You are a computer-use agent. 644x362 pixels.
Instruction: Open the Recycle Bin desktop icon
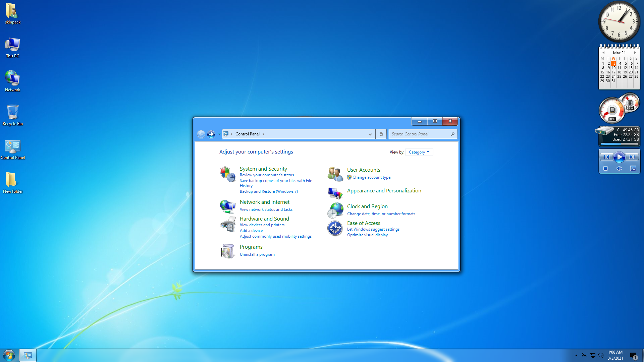(13, 114)
